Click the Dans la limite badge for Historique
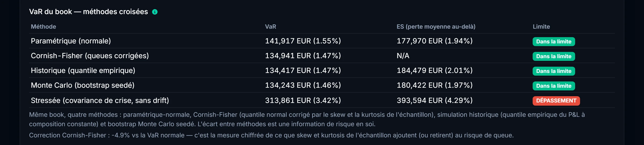The width and height of the screenshot is (644, 145). 553,71
